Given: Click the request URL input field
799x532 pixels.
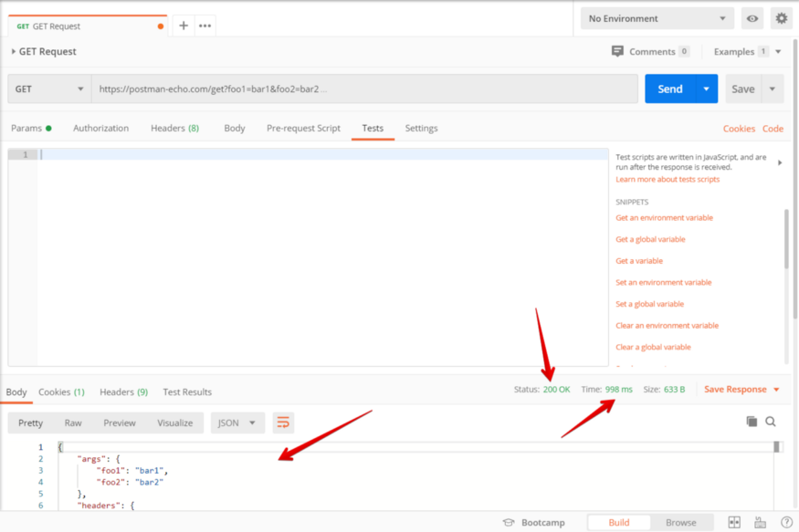Looking at the screenshot, I should (x=363, y=89).
